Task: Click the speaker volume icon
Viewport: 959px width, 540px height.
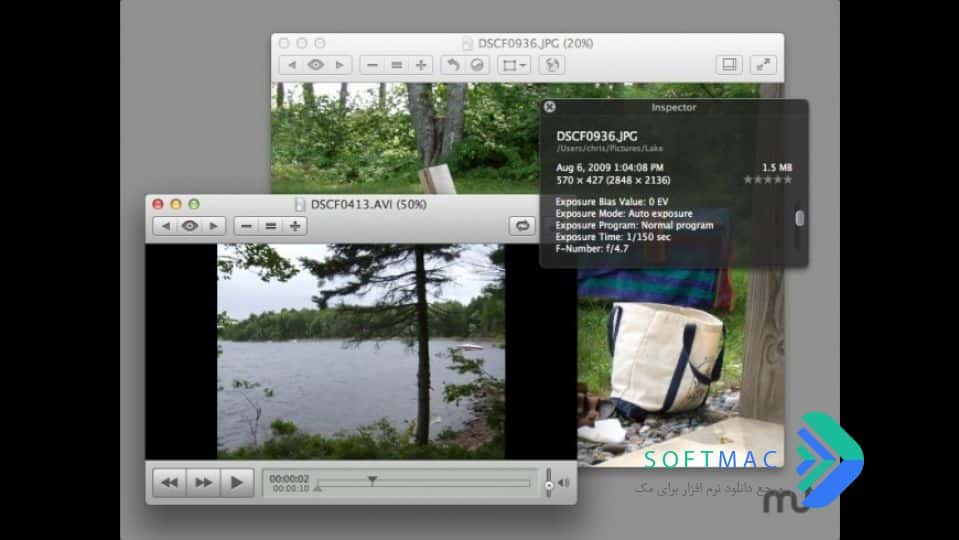Action: pyautogui.click(x=564, y=483)
